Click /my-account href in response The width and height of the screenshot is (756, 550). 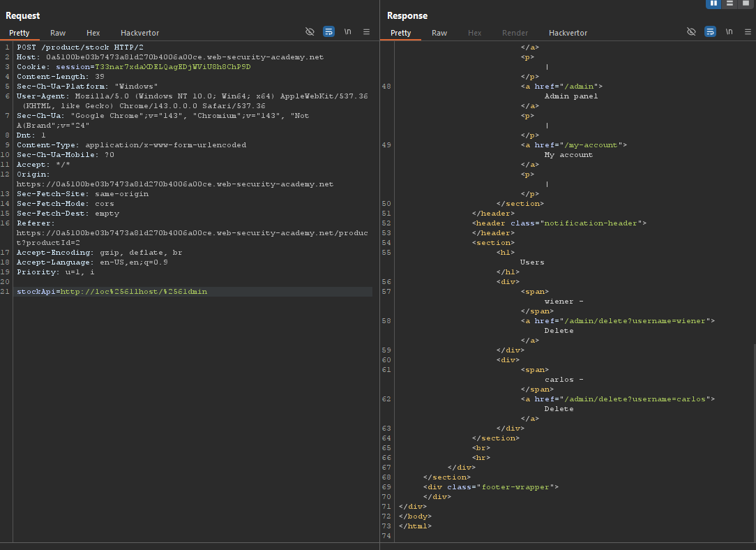(x=591, y=145)
